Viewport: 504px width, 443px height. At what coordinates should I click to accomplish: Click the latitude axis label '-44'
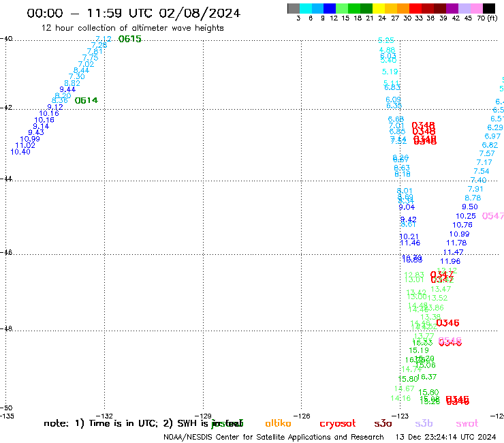(6, 179)
